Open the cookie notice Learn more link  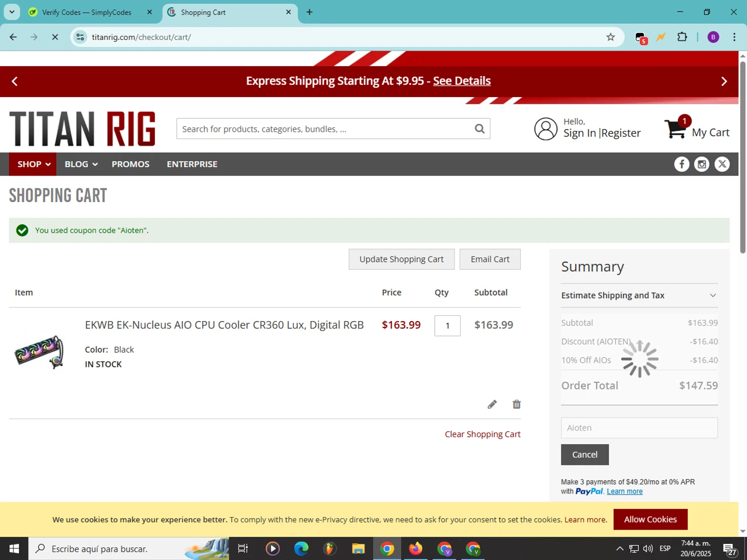[586, 520]
